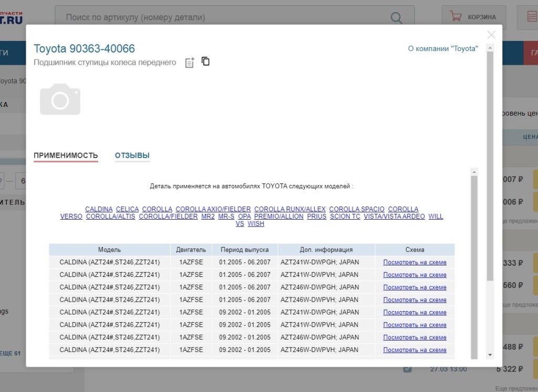Follow the PRIUS model link
This screenshot has height=392, width=538.
coord(317,216)
